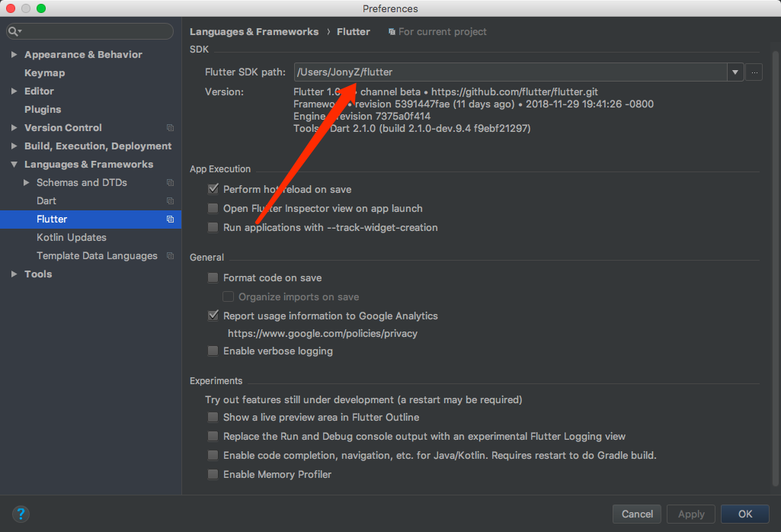Click project-level icon next to Flutter row
This screenshot has width=781, height=532.
(x=171, y=220)
